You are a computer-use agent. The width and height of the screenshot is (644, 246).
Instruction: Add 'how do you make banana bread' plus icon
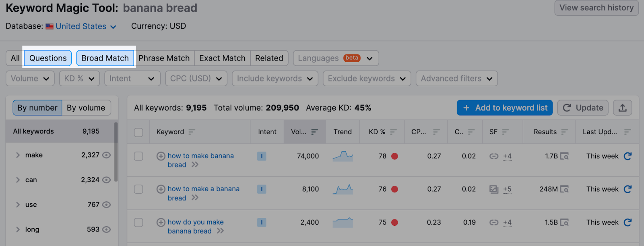[161, 222]
